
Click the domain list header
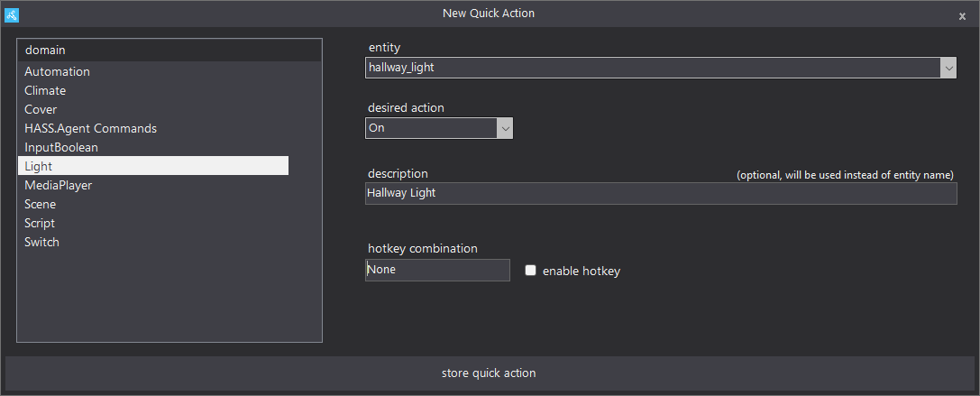pyautogui.click(x=169, y=51)
